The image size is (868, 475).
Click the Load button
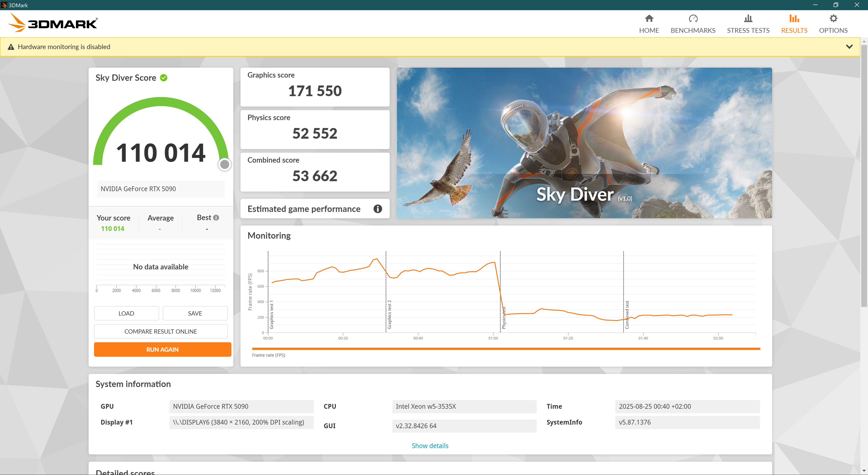126,313
